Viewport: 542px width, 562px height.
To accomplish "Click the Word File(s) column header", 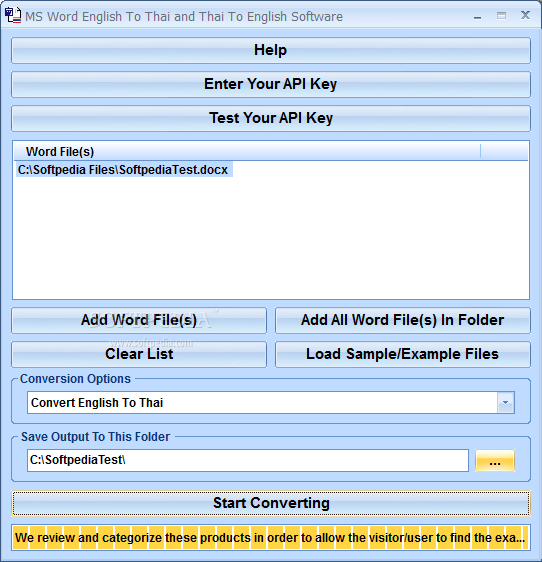I will (247, 152).
